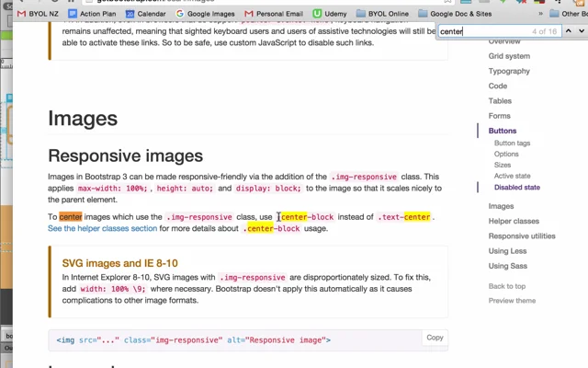
Task: Click the img tag code line
Action: (x=194, y=340)
